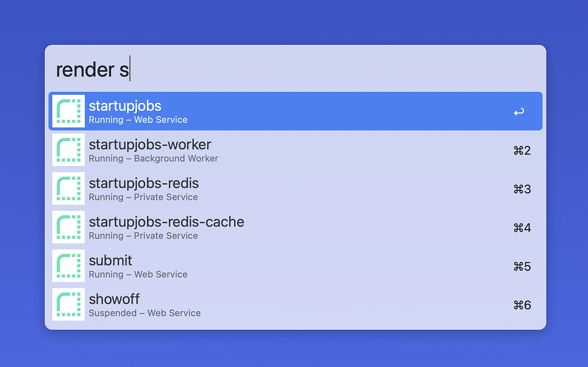Click 'Running – Background Worker' subtitle text
The height and width of the screenshot is (367, 588).
tap(153, 159)
